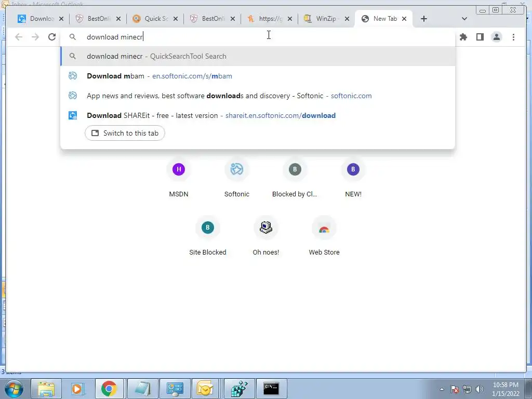Select 'download minecr - QuickSearchTool Search' suggestion
The width and height of the screenshot is (532, 399).
click(x=258, y=56)
